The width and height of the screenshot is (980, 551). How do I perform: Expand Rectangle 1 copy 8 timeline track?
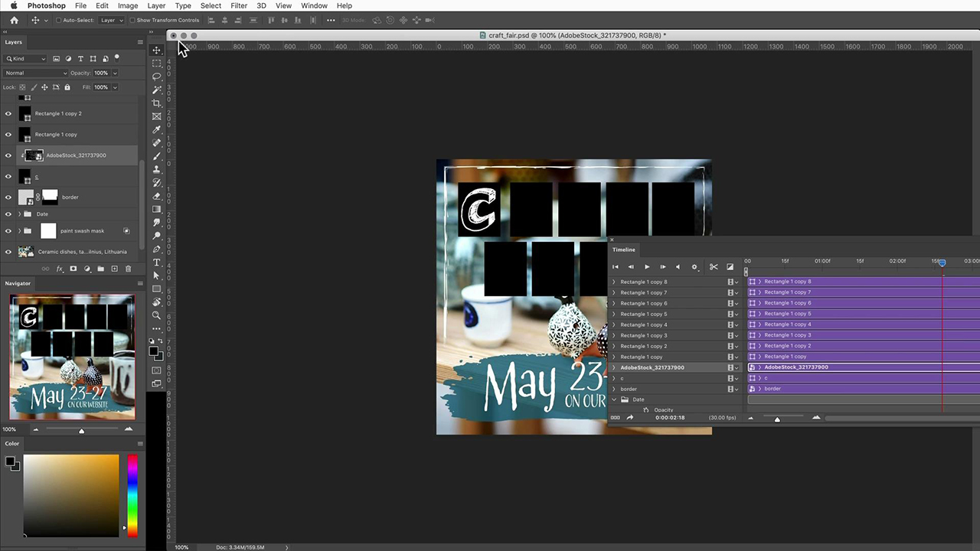[x=613, y=282]
